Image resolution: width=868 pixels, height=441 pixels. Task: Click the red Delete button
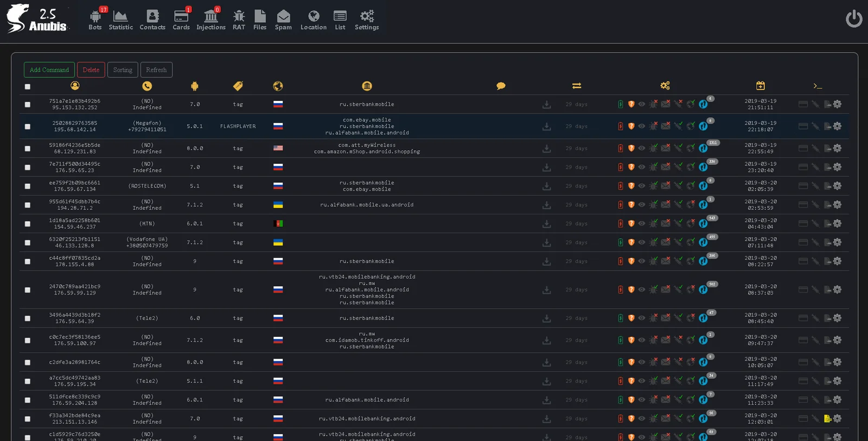click(x=91, y=70)
